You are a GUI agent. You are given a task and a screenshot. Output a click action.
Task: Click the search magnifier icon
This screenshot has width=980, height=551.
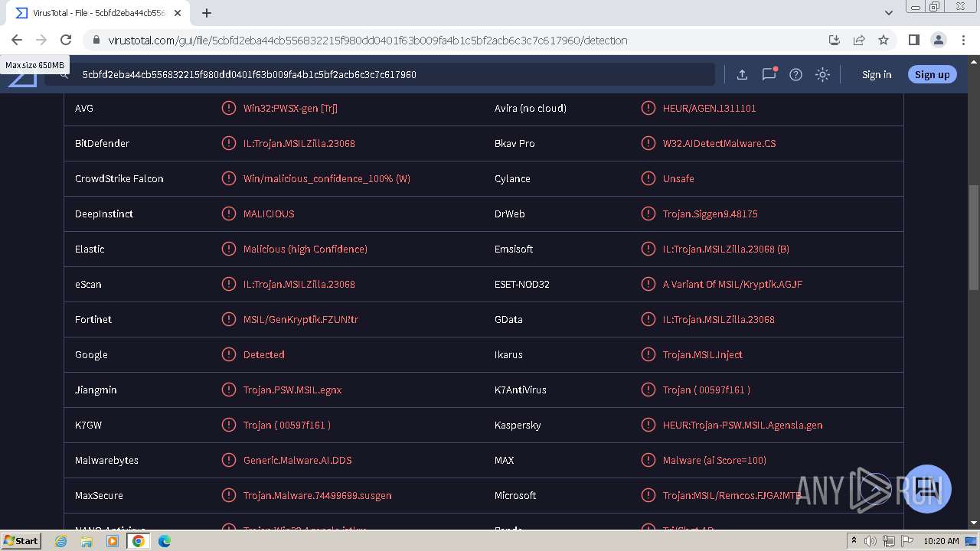point(64,74)
